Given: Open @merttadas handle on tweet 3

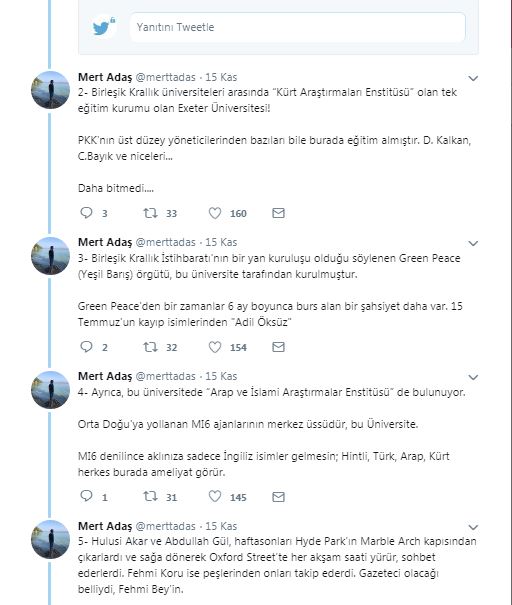Looking at the screenshot, I should point(166,242).
